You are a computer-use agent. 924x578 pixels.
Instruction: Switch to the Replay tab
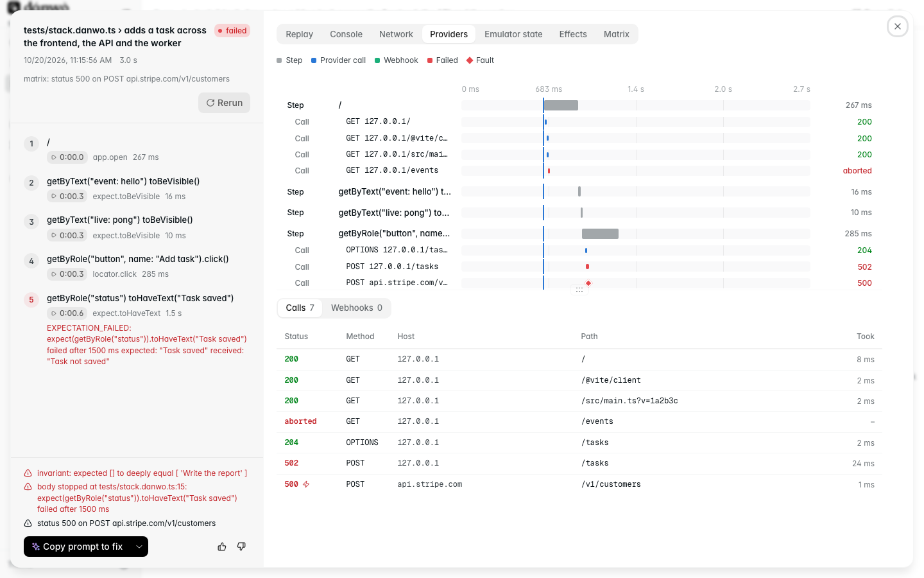pyautogui.click(x=300, y=34)
